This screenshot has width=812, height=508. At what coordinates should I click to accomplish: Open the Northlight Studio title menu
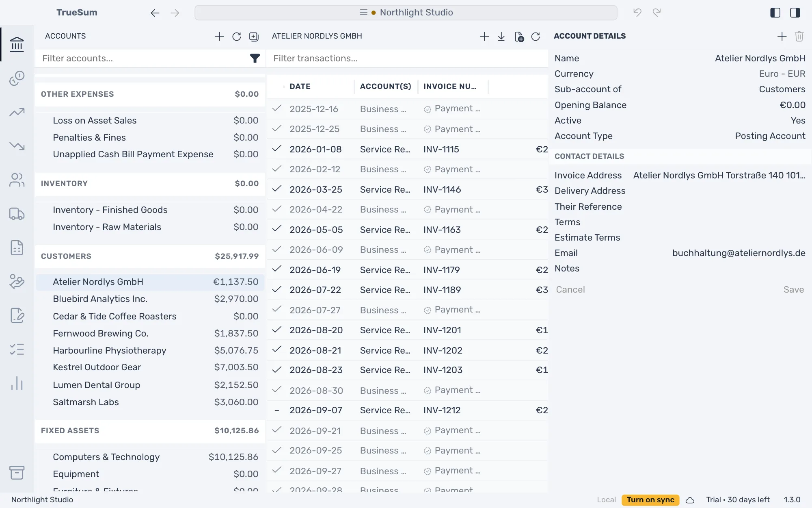406,13
